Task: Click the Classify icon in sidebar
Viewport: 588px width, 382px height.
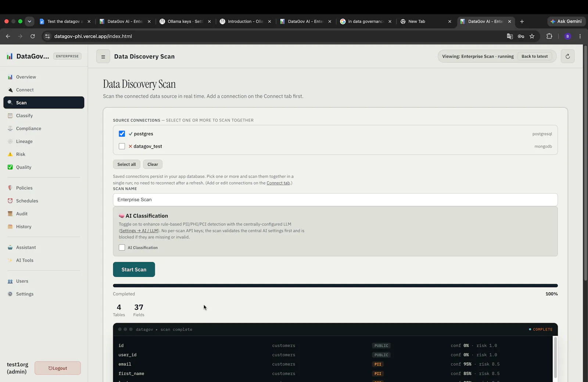Action: tap(10, 116)
